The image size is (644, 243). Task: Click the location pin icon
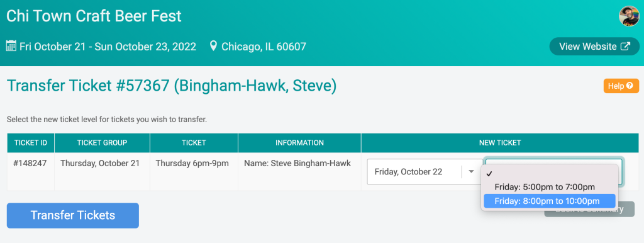pyautogui.click(x=213, y=46)
